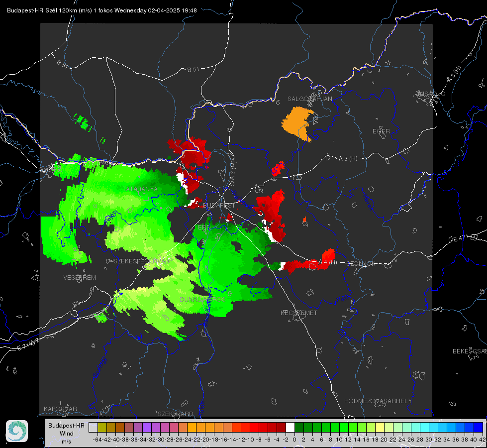The height and width of the screenshot is (448, 487).
Task: Click the TATABÁNYA city label
Action: [140, 189]
